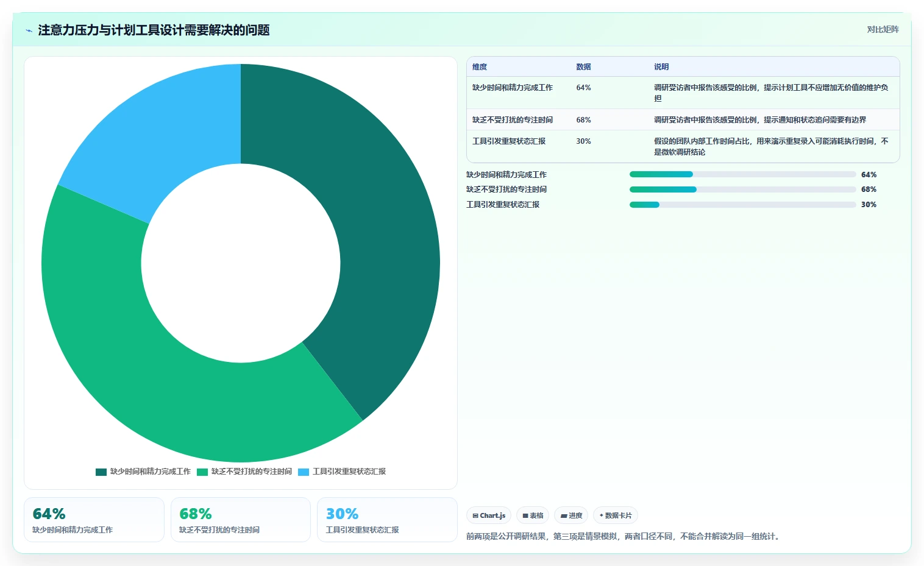Click the 说明 column header
The height and width of the screenshot is (566, 924).
pyautogui.click(x=661, y=67)
